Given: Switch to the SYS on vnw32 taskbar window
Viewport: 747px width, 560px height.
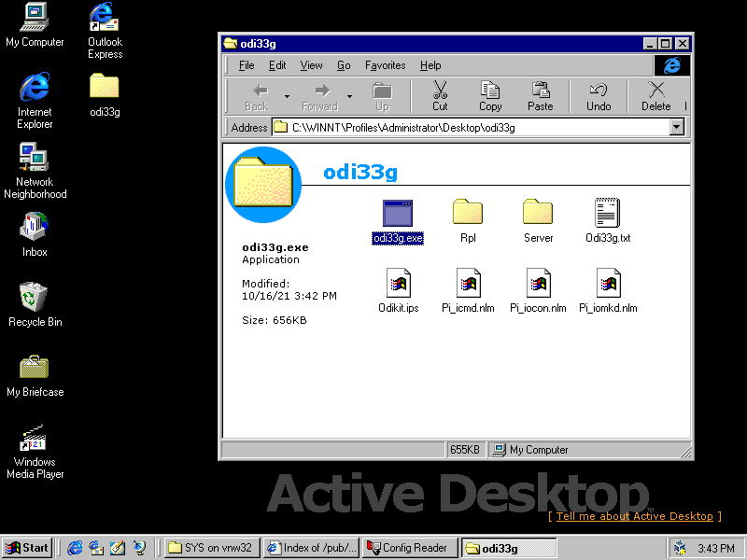Looking at the screenshot, I should tap(213, 548).
